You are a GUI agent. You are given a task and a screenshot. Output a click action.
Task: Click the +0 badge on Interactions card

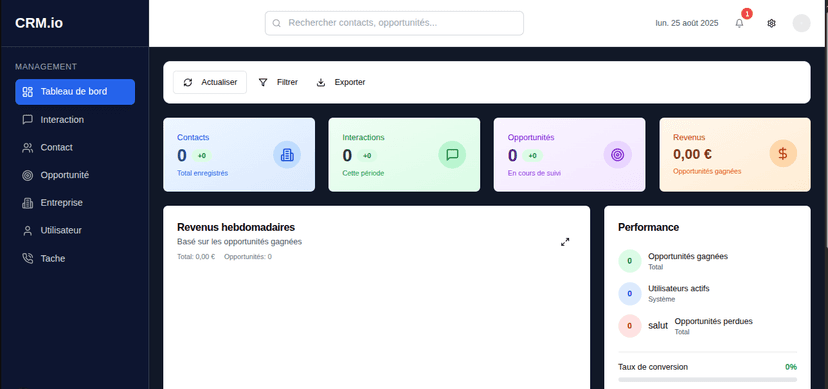(367, 156)
